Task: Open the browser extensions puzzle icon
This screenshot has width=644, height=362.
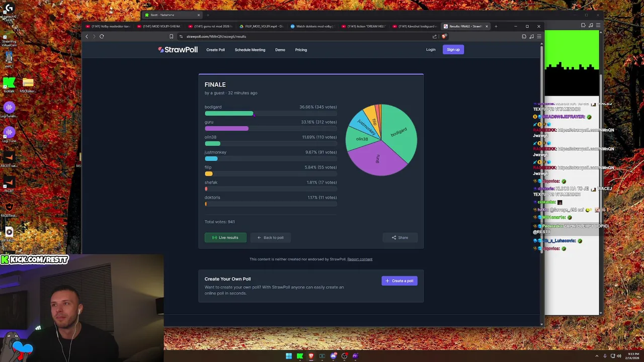Action: (524, 36)
